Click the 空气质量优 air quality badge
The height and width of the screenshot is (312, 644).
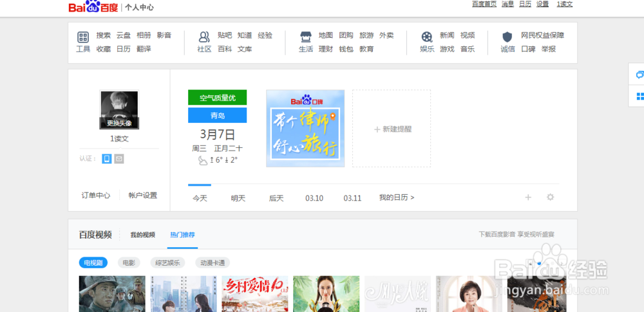[x=217, y=98]
